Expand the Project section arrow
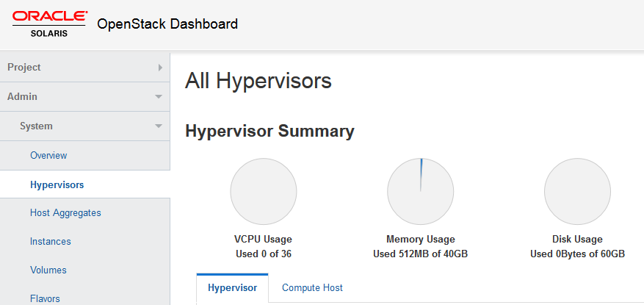The width and height of the screenshot is (644, 305). 160,68
